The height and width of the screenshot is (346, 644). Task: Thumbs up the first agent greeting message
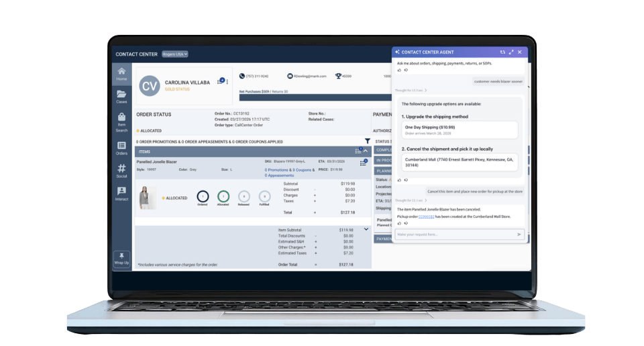tap(399, 70)
